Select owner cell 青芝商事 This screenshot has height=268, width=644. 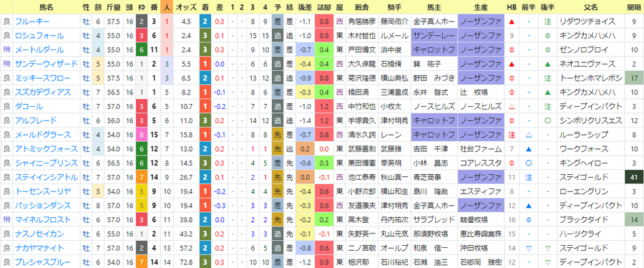coord(434,177)
